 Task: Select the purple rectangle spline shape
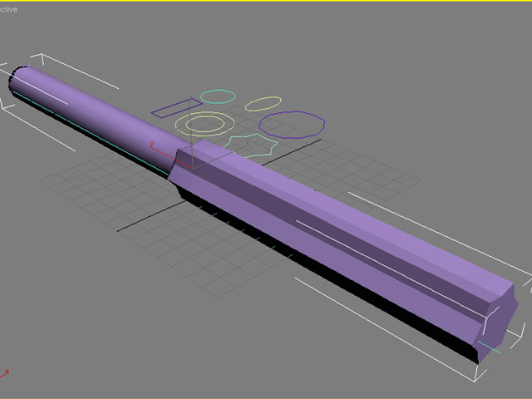point(176,108)
